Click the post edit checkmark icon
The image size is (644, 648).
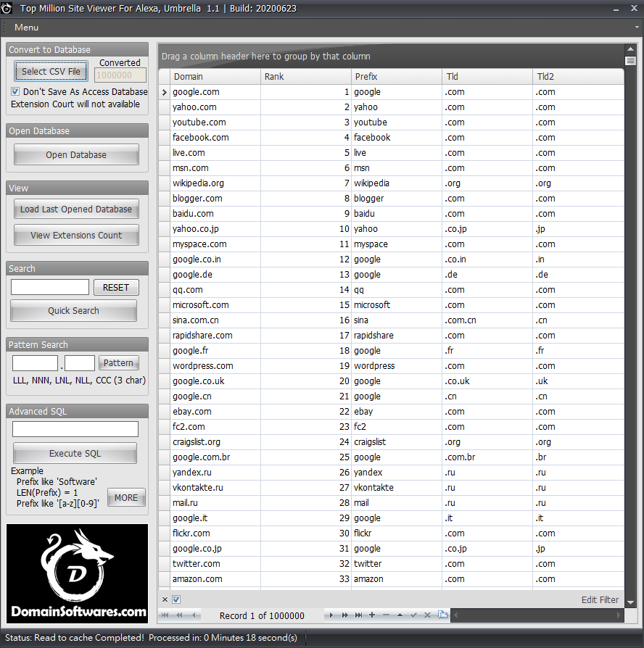[413, 615]
